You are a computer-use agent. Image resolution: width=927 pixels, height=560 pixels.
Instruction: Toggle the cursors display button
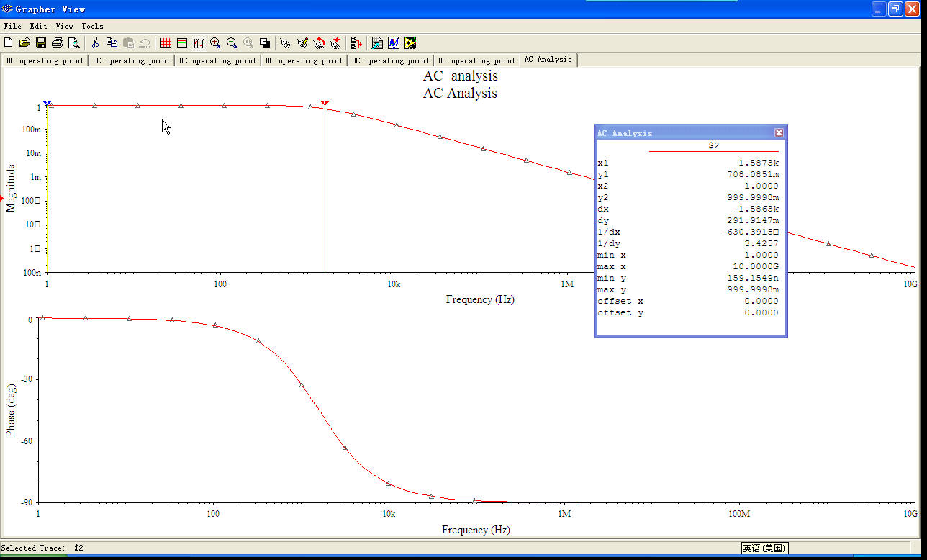pos(199,43)
